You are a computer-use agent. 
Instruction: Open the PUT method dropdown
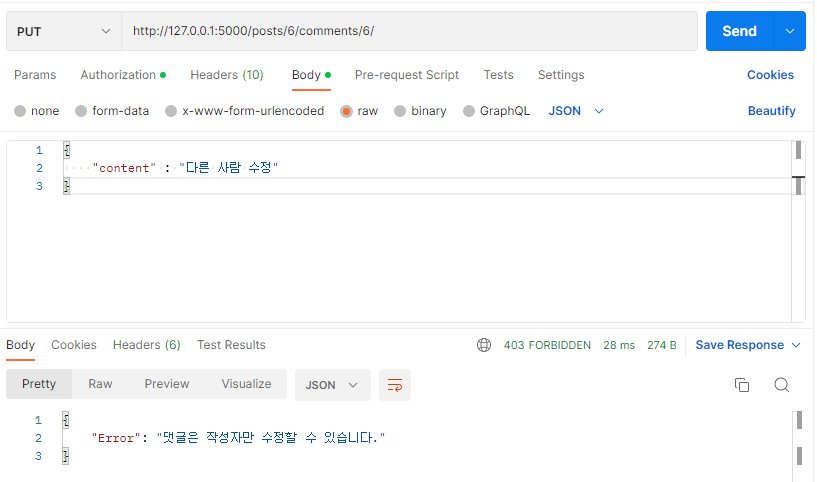coord(64,31)
